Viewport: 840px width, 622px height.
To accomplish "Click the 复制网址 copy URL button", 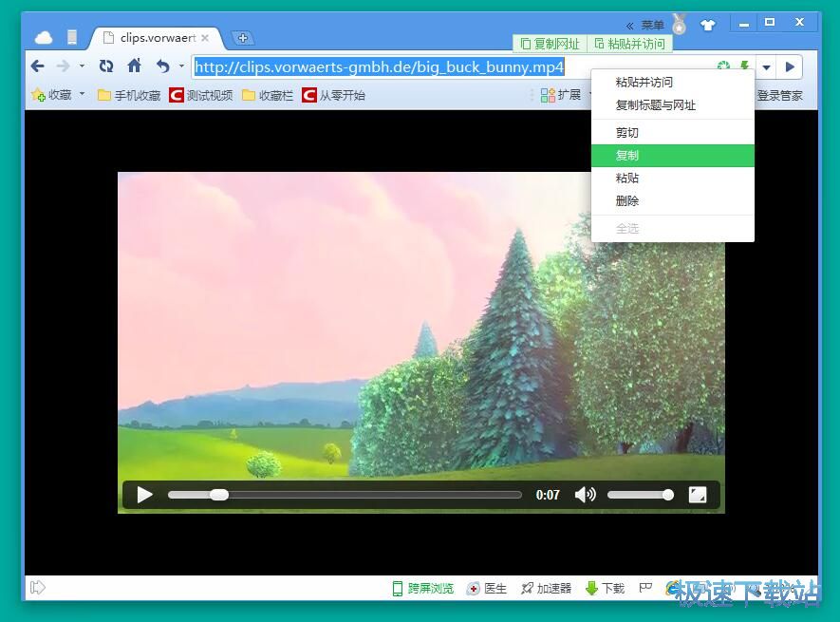I will pos(551,44).
